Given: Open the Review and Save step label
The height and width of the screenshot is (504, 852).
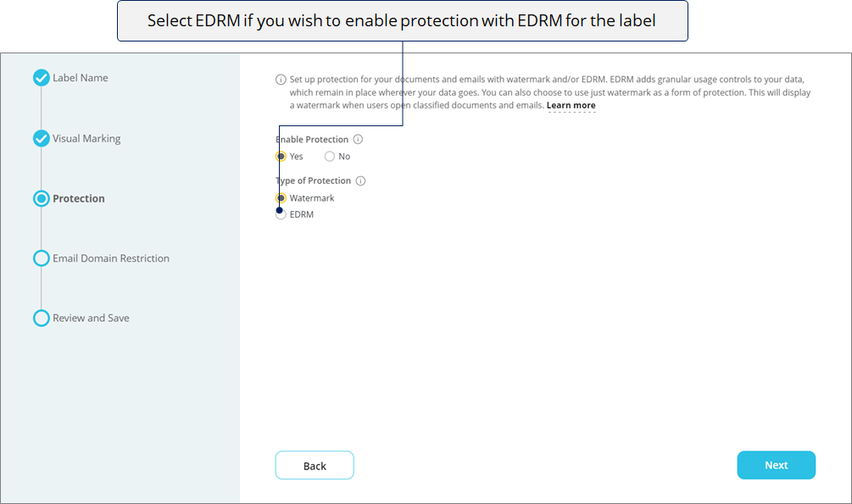Looking at the screenshot, I should [x=91, y=318].
